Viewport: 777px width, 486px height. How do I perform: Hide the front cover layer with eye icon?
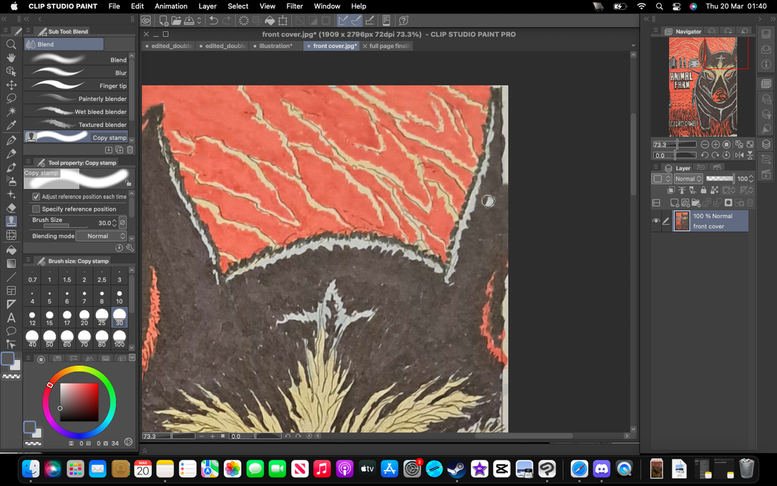click(x=656, y=221)
